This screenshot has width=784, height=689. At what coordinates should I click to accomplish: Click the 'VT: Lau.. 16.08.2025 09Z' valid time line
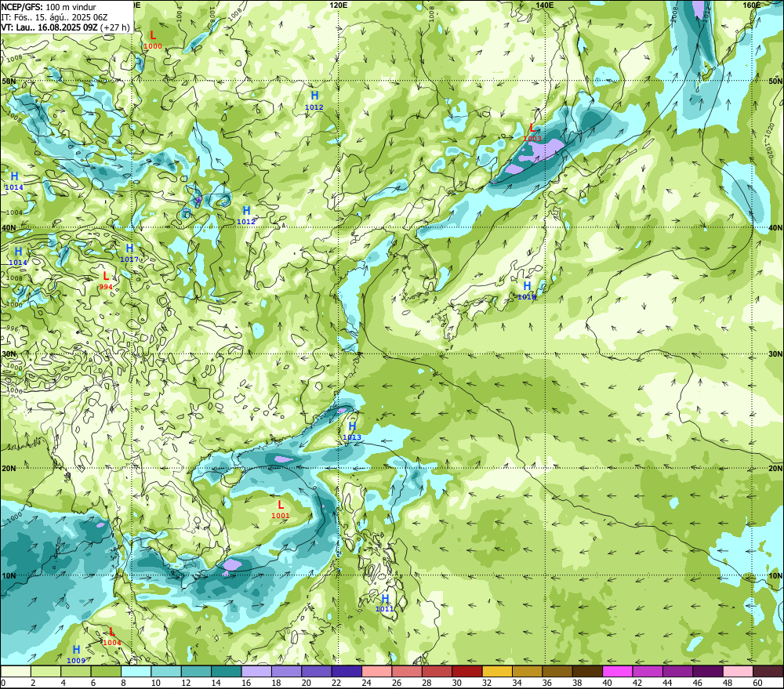click(49, 27)
